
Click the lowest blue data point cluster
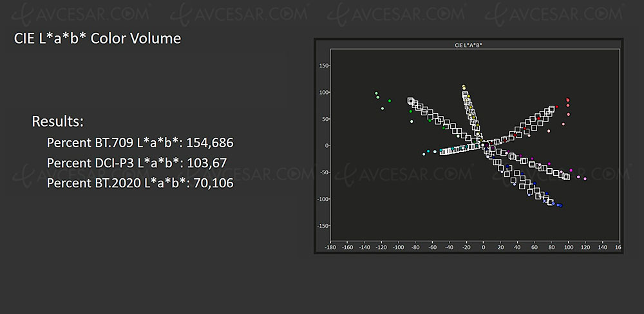pyautogui.click(x=559, y=205)
